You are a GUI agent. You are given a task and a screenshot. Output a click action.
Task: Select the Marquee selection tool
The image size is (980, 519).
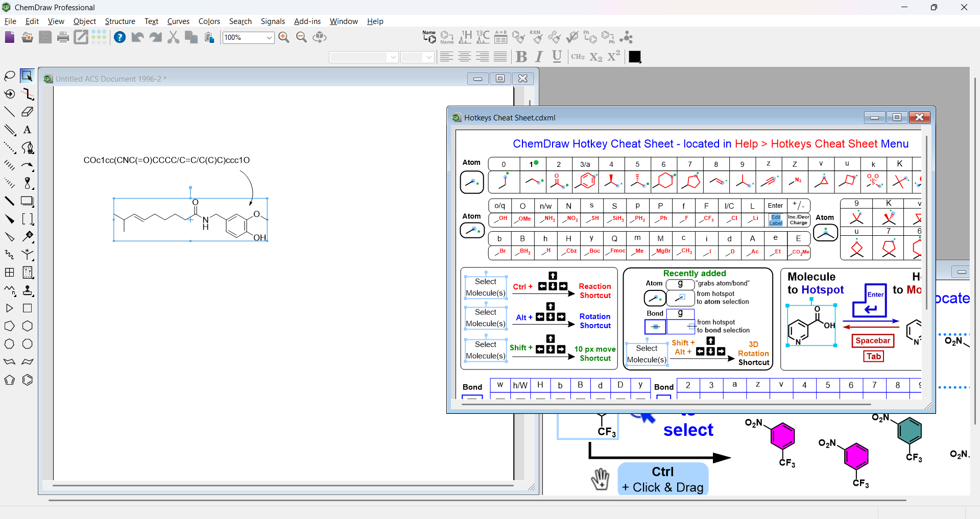[x=27, y=76]
